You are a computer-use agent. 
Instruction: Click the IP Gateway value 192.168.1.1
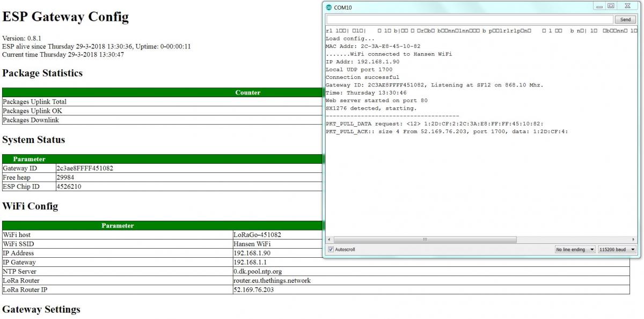tap(250, 262)
